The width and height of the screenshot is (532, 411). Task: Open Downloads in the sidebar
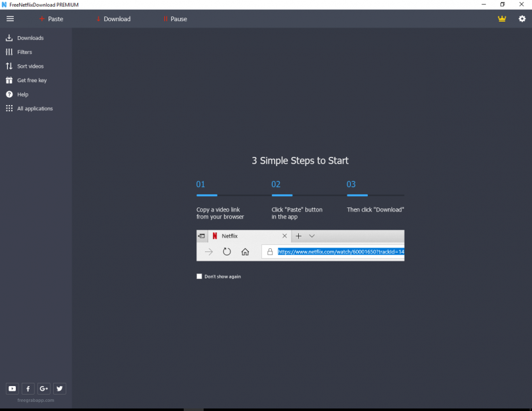(25, 38)
